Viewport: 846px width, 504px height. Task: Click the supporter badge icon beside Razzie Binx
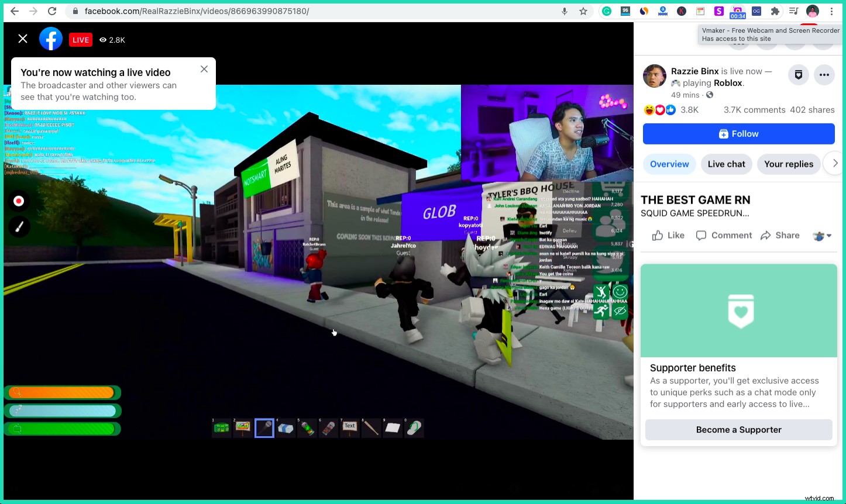[798, 75]
